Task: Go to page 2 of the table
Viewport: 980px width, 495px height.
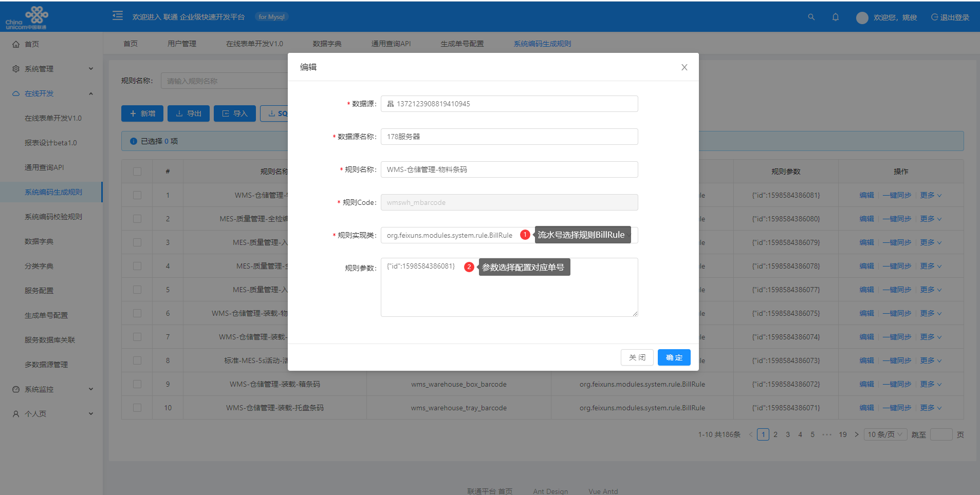Action: [775, 434]
